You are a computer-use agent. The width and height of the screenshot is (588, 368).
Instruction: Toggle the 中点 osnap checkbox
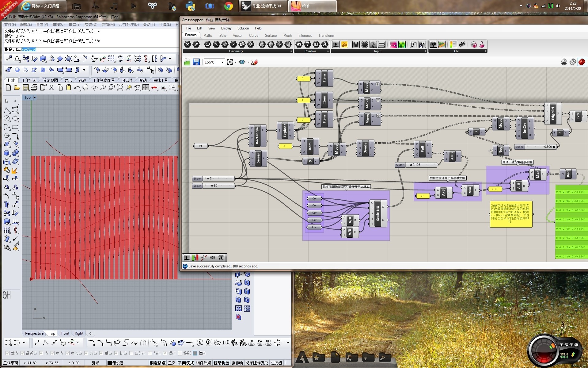pyautogui.click(x=53, y=353)
